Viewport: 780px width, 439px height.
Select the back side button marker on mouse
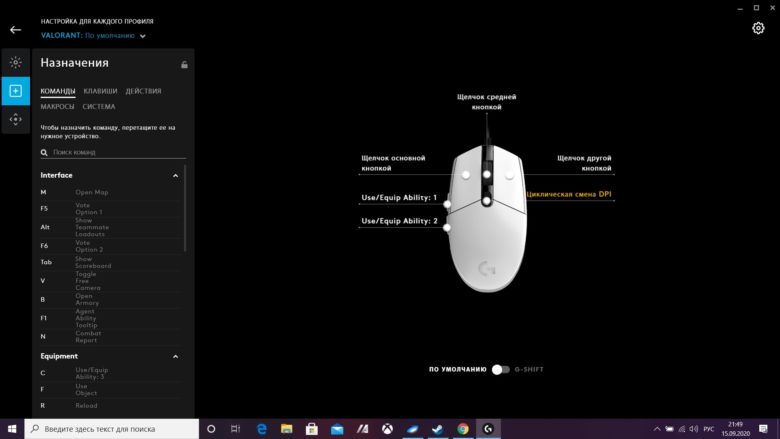(x=447, y=227)
